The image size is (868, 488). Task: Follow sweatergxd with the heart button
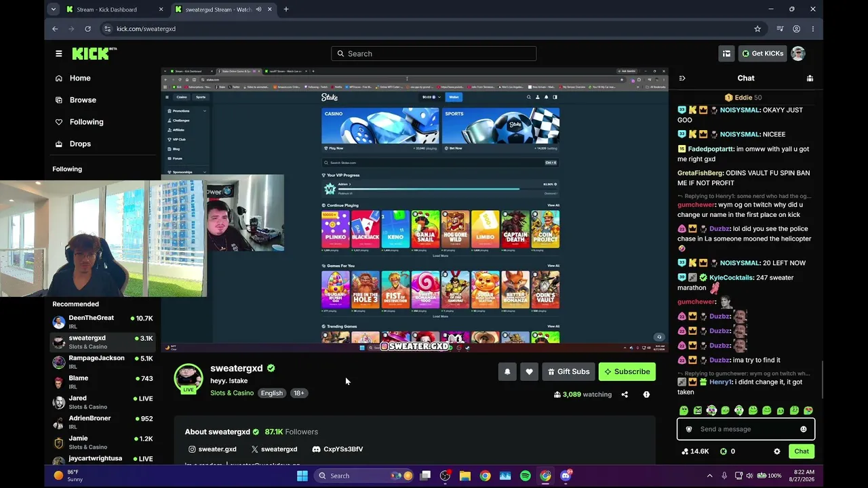pyautogui.click(x=529, y=371)
